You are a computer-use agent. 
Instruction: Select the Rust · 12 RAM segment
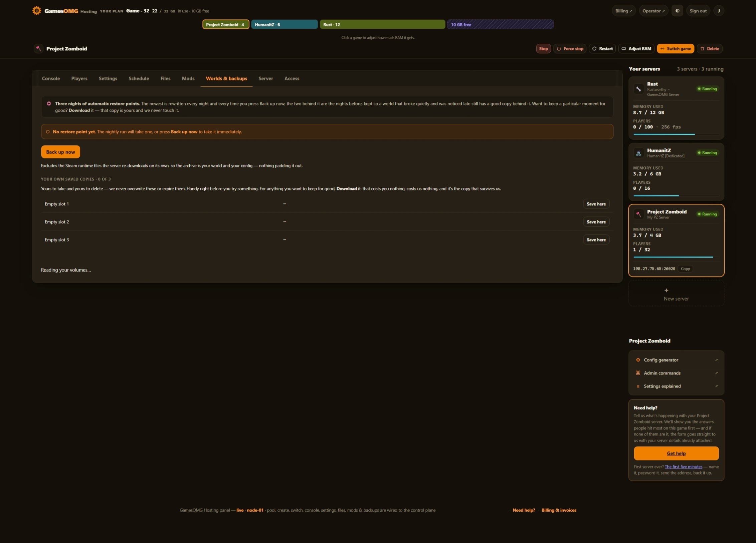tap(382, 24)
